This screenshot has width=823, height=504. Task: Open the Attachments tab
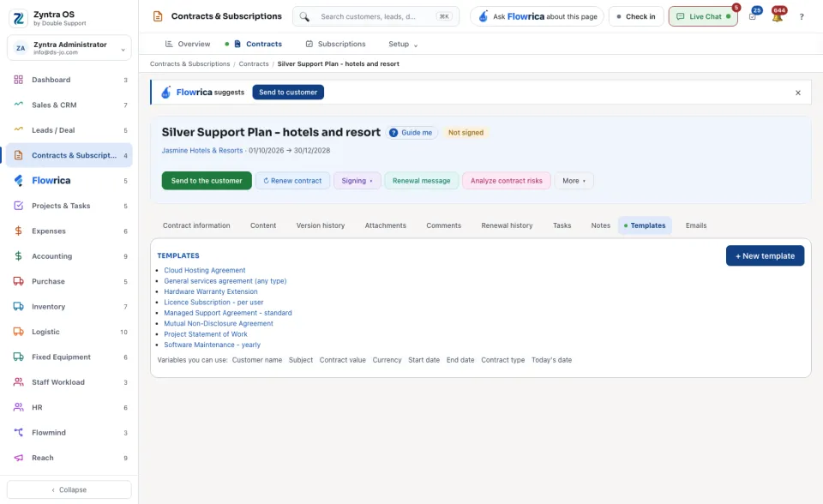click(x=385, y=225)
